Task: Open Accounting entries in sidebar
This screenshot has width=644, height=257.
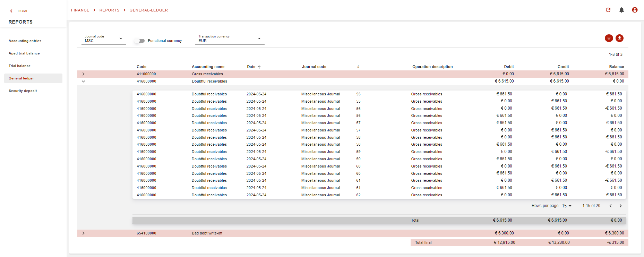Action: 25,41
